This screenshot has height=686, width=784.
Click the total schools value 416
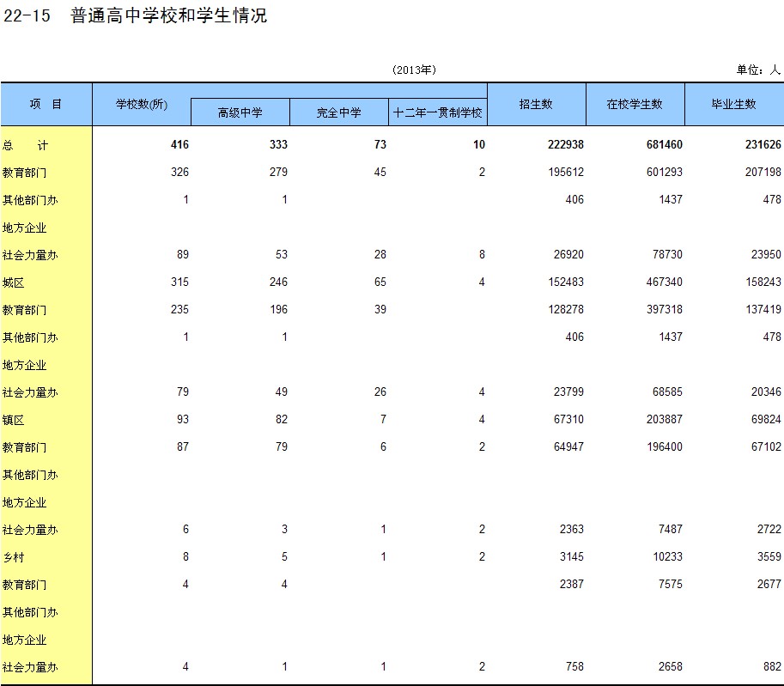coord(179,145)
